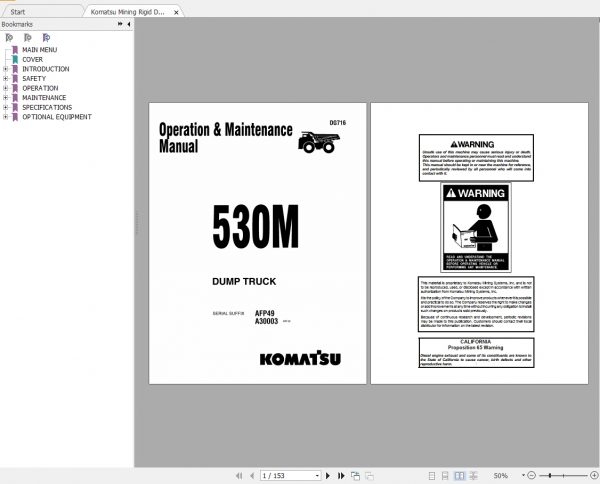Click the sidebar splitter grip handle
This screenshot has width=600, height=484.
point(137,222)
